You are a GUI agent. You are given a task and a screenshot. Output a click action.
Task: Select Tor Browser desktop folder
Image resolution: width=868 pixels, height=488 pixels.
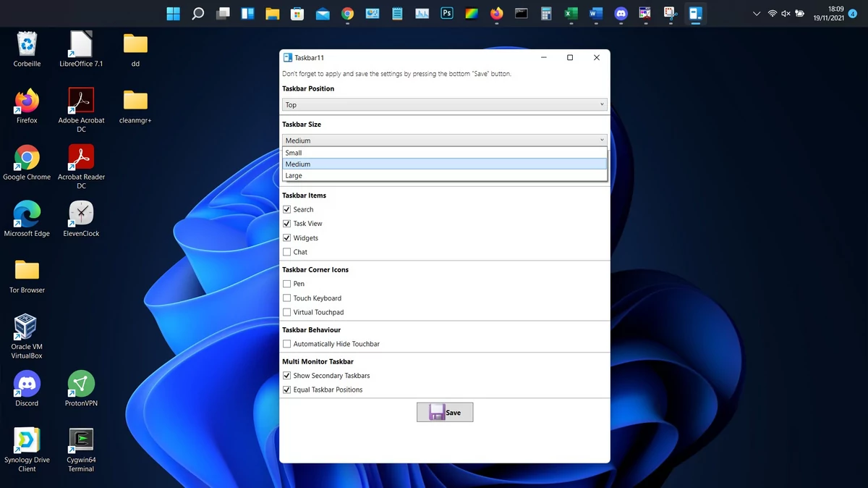pyautogui.click(x=27, y=275)
